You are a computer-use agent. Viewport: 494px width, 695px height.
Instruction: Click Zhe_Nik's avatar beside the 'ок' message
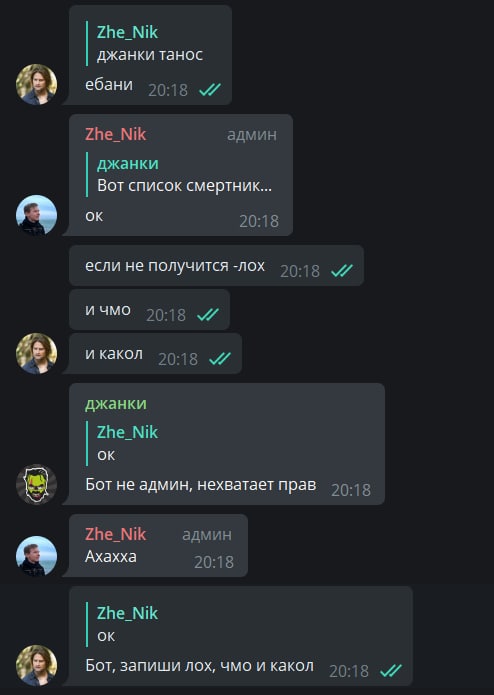point(36,215)
